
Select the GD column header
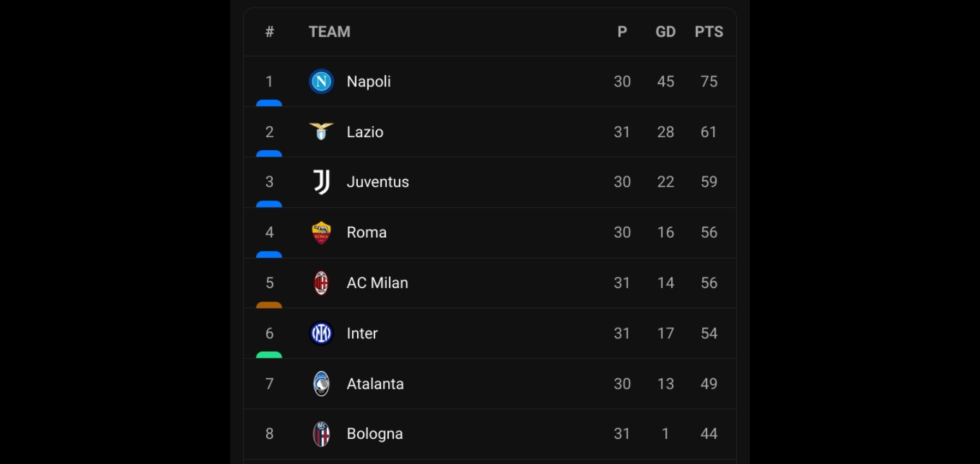pos(665,32)
